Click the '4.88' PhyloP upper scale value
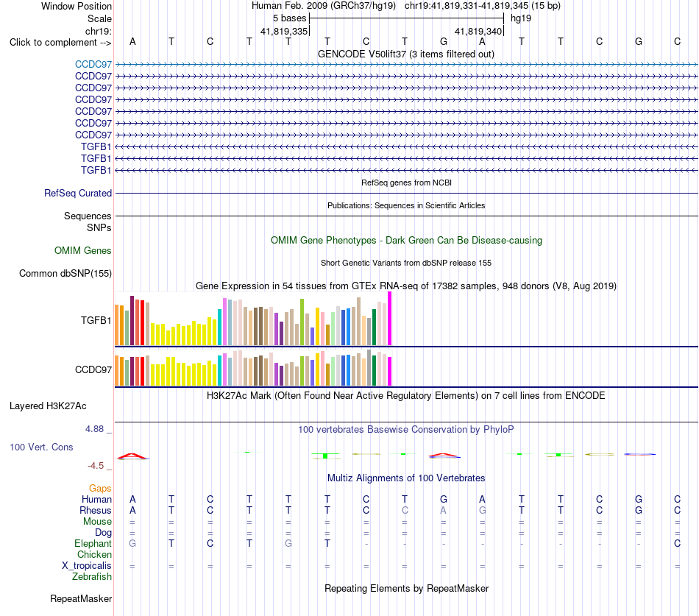The width and height of the screenshot is (699, 616). click(94, 429)
